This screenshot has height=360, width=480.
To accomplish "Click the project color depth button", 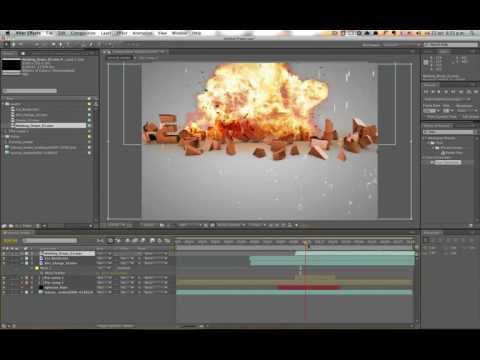I will tap(24, 226).
